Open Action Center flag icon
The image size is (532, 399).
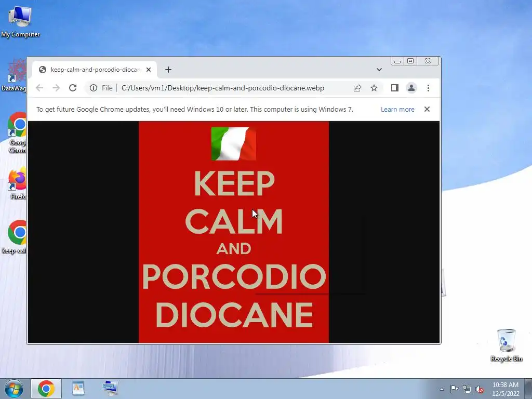click(x=454, y=389)
